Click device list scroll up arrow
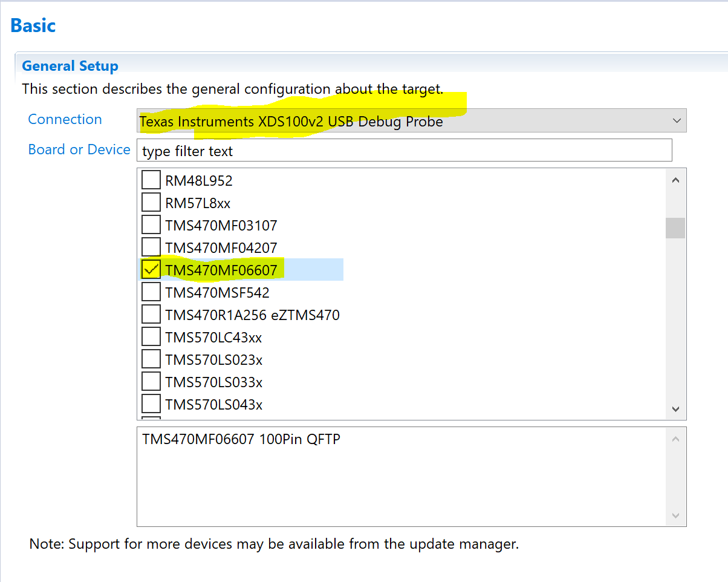 click(x=675, y=180)
